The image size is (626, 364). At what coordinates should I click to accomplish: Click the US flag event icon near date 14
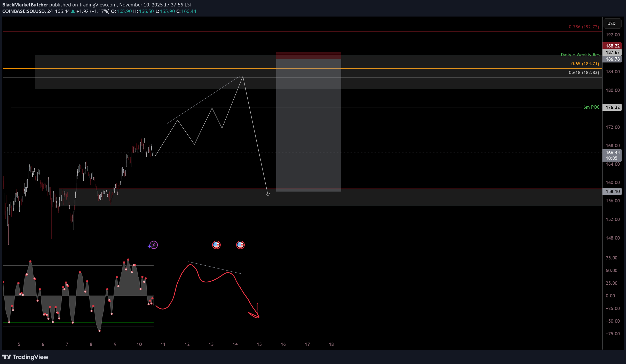tap(240, 244)
